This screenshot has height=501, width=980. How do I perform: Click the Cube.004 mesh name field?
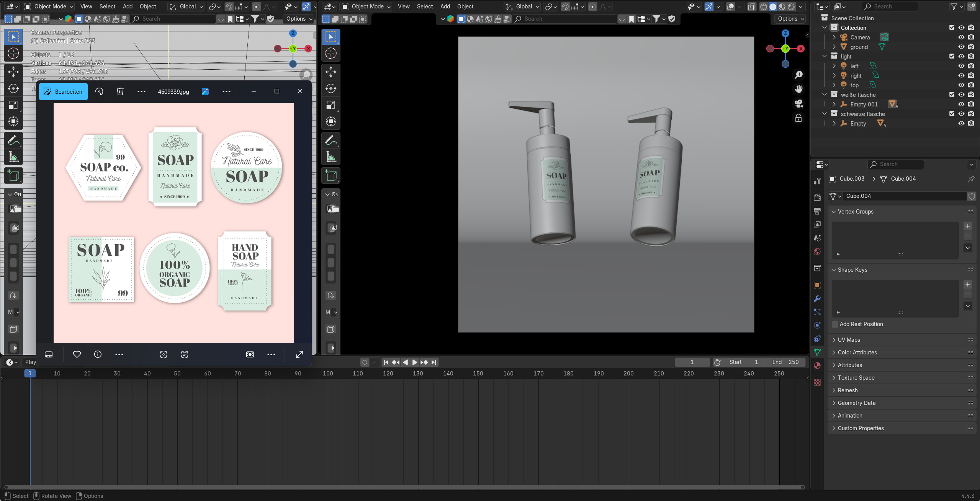904,196
